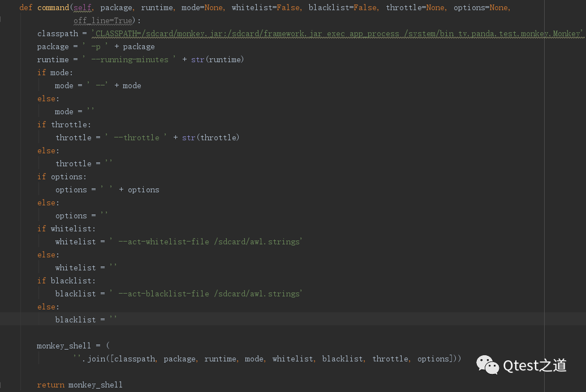Click the join method call
This screenshot has width=586, height=392.
(x=96, y=359)
